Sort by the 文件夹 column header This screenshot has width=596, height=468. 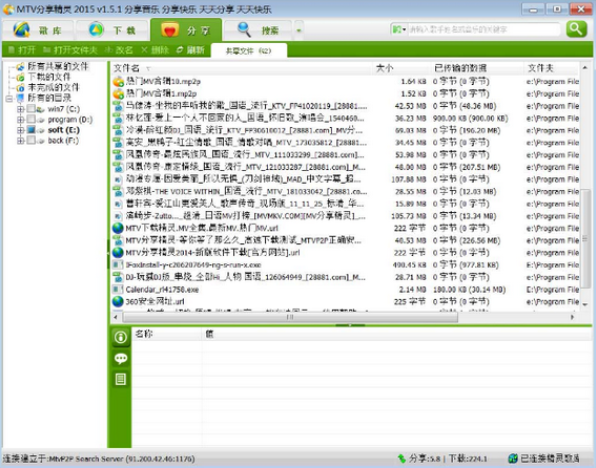point(552,68)
